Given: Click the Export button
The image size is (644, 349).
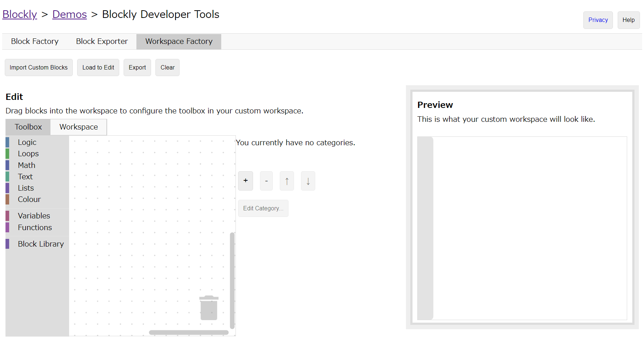Looking at the screenshot, I should [x=137, y=67].
